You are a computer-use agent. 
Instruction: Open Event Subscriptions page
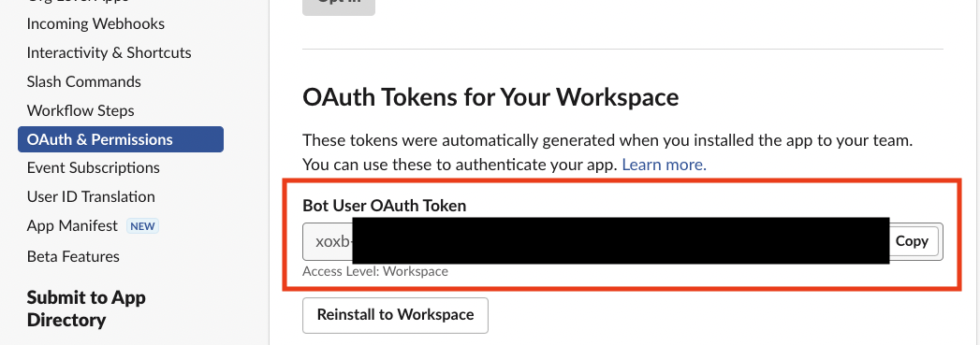[93, 167]
